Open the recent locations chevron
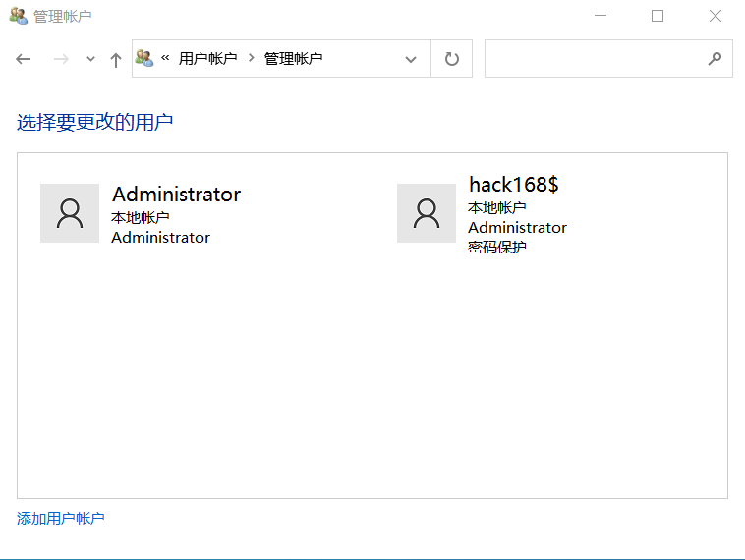 tap(90, 59)
